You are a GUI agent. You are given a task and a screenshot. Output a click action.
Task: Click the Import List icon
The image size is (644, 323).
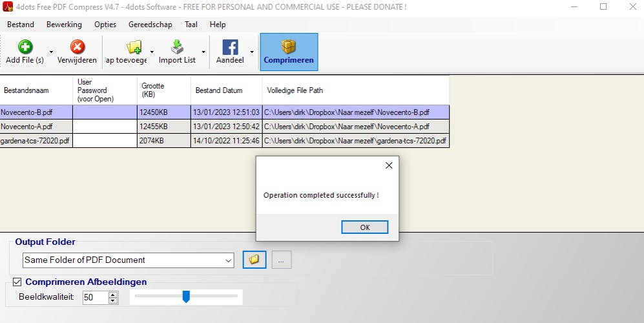[x=177, y=47]
